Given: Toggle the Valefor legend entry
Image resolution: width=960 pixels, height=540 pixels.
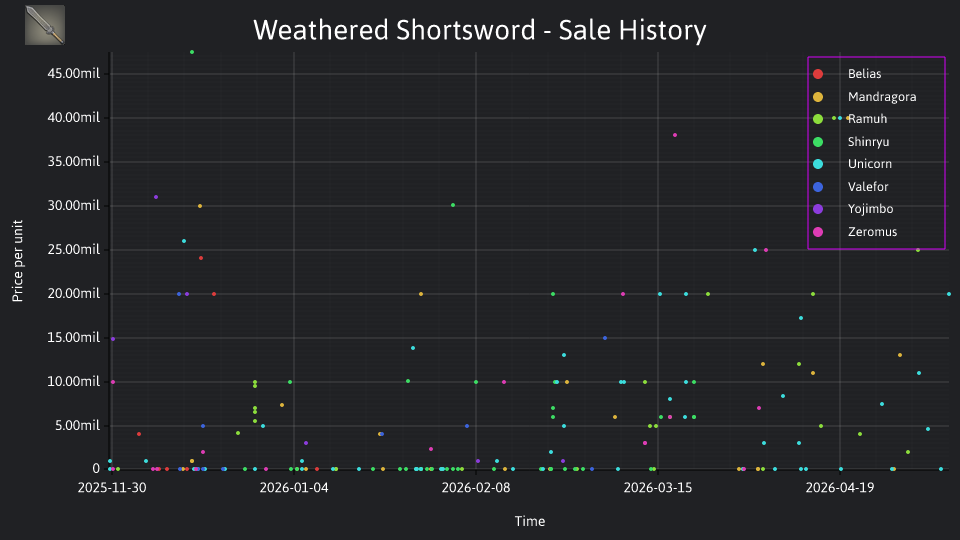Looking at the screenshot, I should point(850,187).
